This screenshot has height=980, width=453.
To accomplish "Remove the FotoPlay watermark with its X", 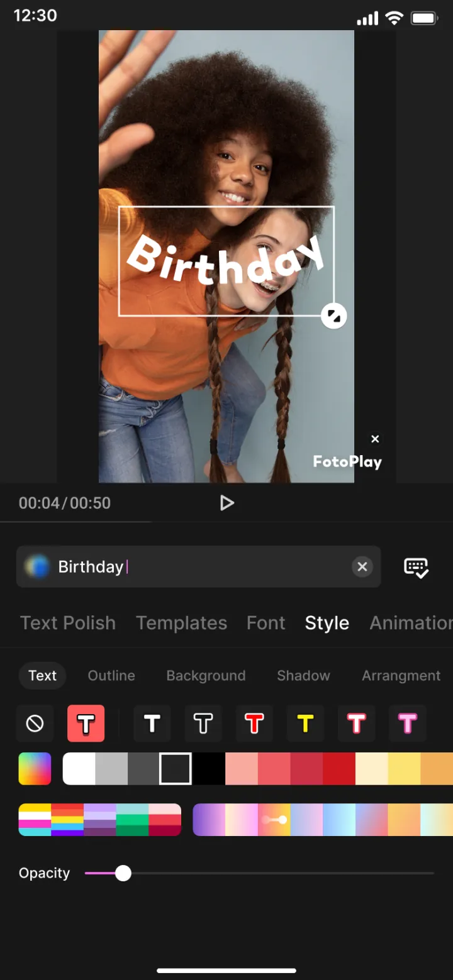I will pyautogui.click(x=375, y=439).
